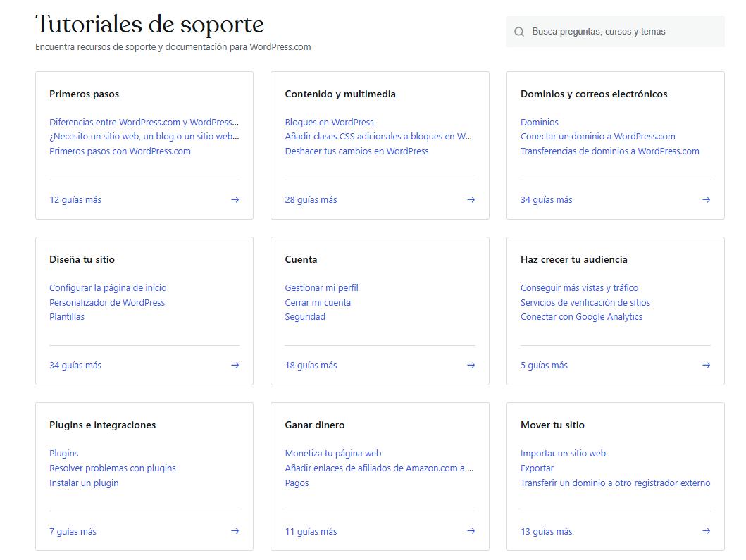
Task: Click the arrow icon in Dominios y correos electrónicos card
Action: coord(706,199)
